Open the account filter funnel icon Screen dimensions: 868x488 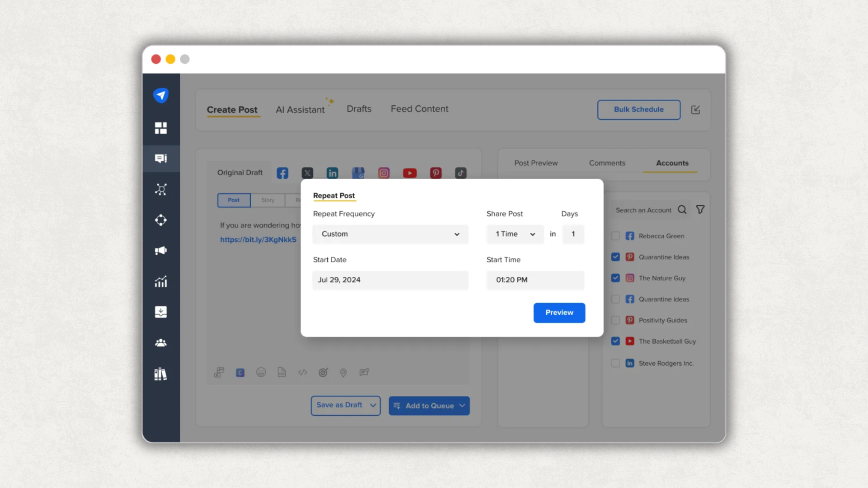tap(700, 210)
